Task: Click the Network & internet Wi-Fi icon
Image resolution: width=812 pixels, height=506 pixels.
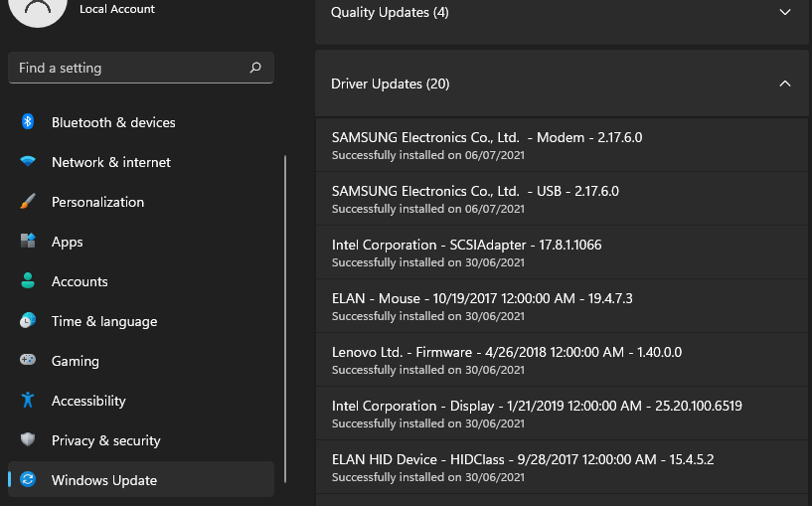Action: [28, 162]
